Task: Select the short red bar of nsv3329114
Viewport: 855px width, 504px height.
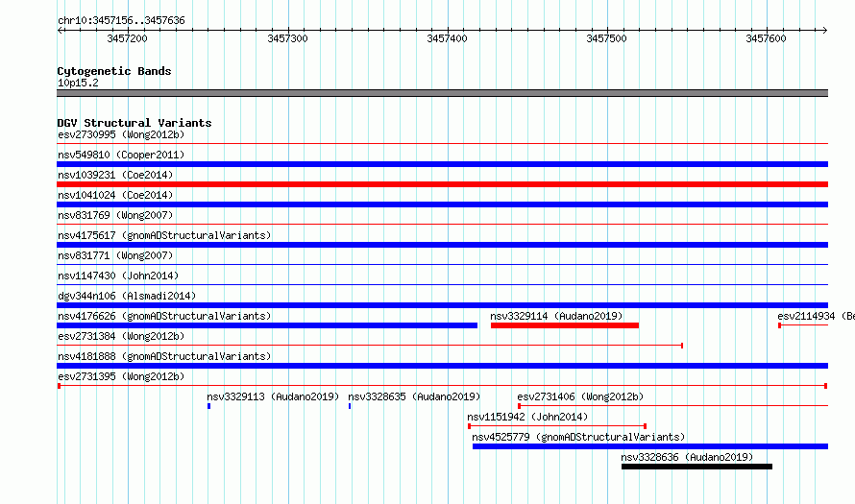Action: (565, 325)
